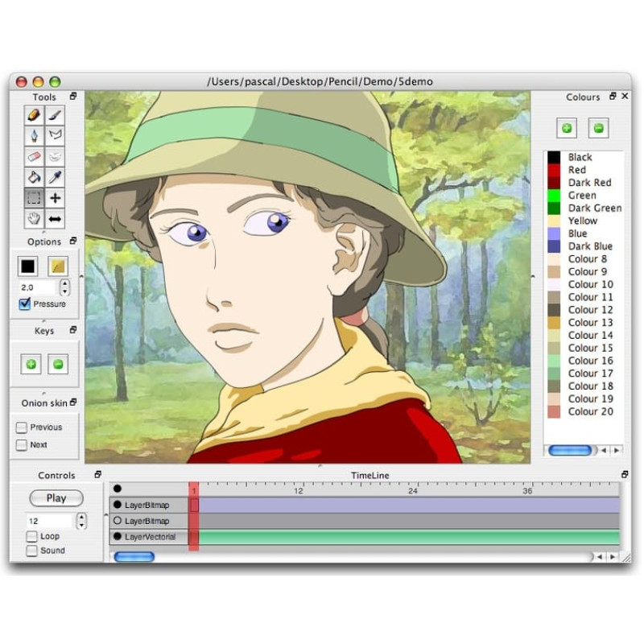Undock the TimeLine panel
644x644 pixels.
[x=625, y=474]
